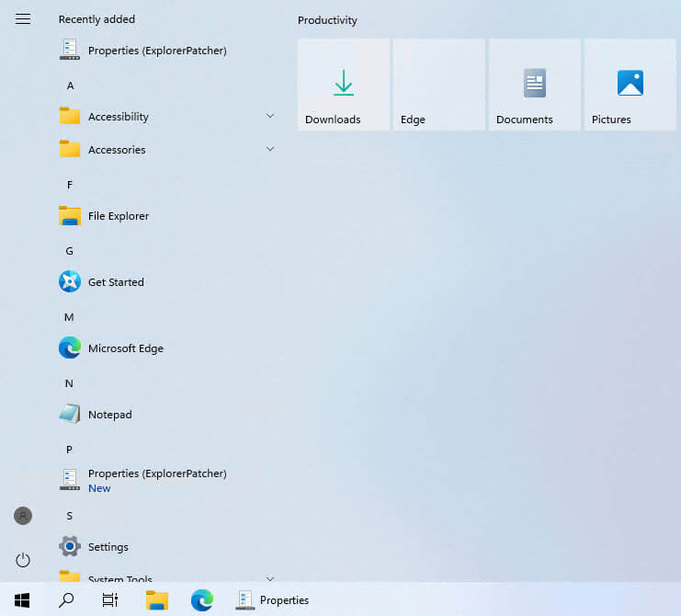Click the P letter group header

69,450
